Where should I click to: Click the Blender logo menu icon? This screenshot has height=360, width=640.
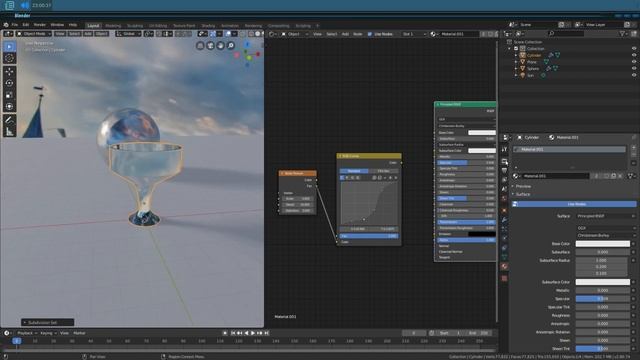coord(6,25)
